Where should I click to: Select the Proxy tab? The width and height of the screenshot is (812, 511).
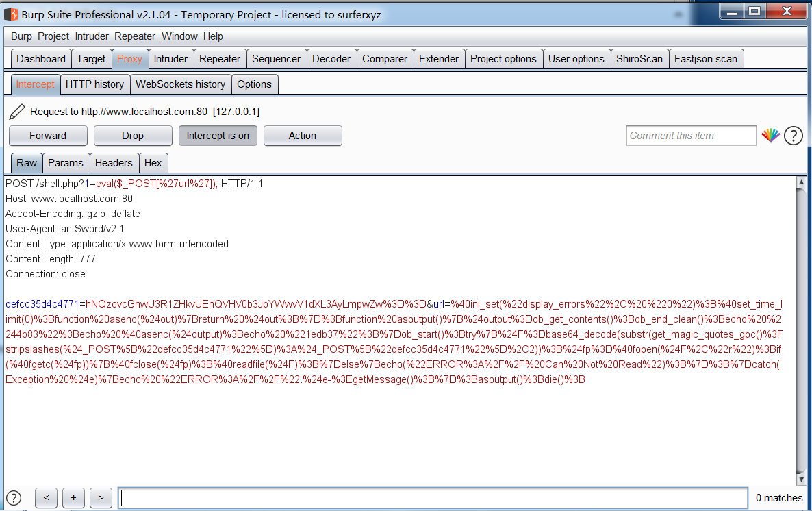pos(129,59)
